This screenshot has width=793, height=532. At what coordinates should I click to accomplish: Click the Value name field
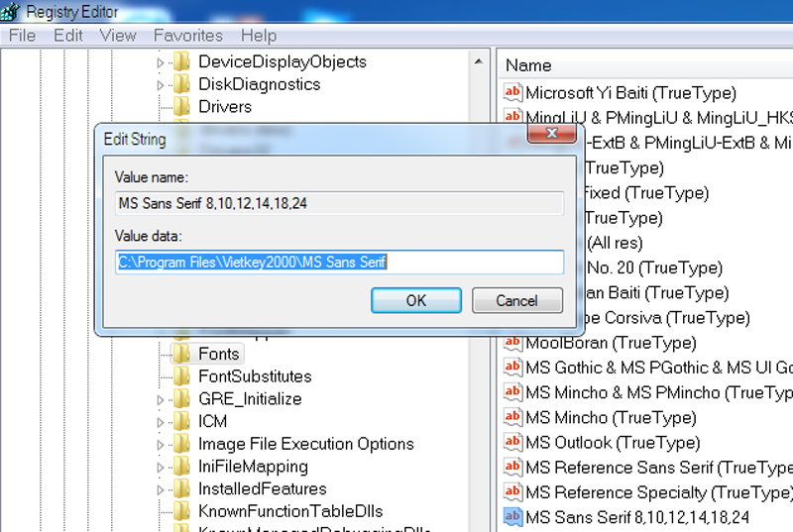point(339,203)
